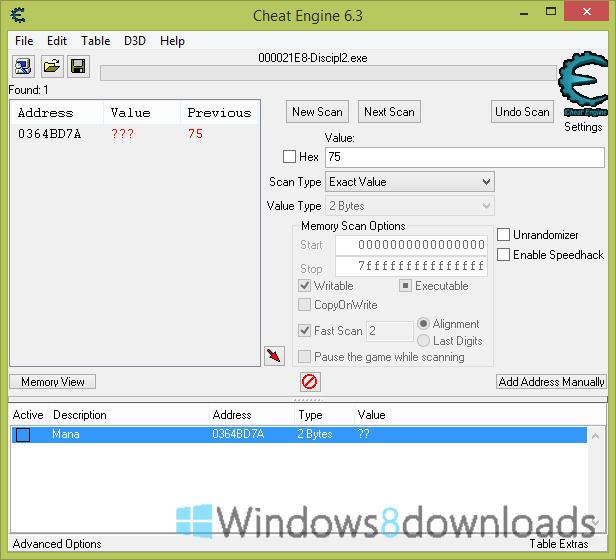Screen dimensions: 616x560
Task: Click the Previous column header
Action: (x=219, y=113)
